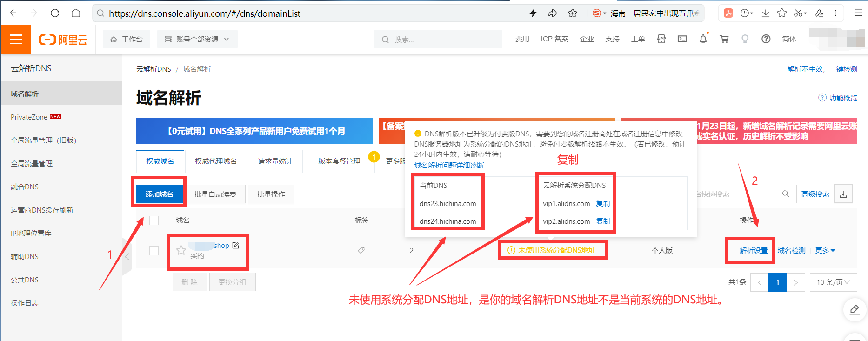Open the 请求量统计 tab
The width and height of the screenshot is (868, 341).
(275, 161)
